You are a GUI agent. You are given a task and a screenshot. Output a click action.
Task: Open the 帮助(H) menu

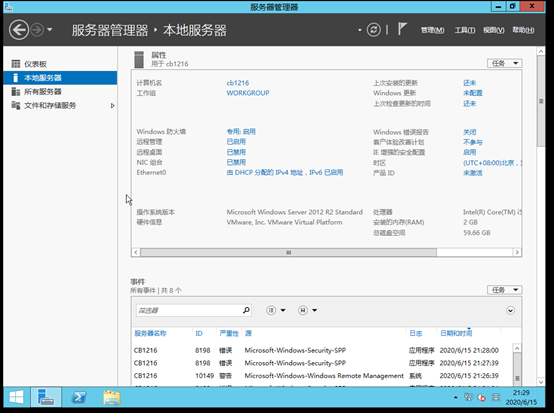point(523,30)
